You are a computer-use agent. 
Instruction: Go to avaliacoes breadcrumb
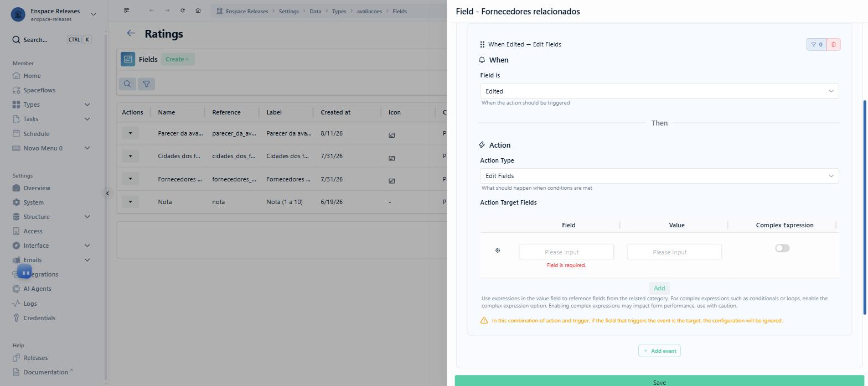pos(369,11)
